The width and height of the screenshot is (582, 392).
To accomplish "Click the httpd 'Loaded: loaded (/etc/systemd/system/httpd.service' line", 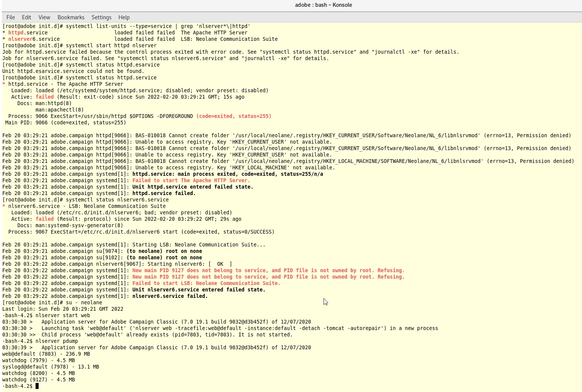I will tap(140, 91).
